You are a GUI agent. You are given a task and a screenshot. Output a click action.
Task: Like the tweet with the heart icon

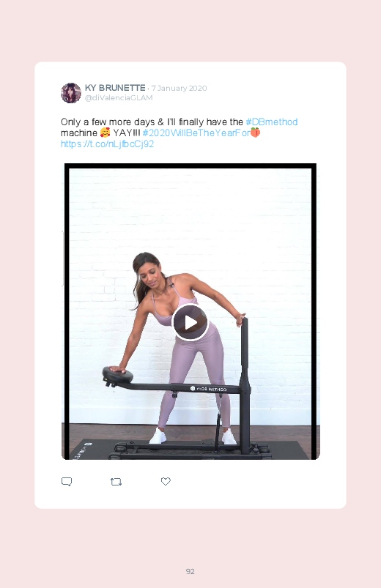click(166, 481)
